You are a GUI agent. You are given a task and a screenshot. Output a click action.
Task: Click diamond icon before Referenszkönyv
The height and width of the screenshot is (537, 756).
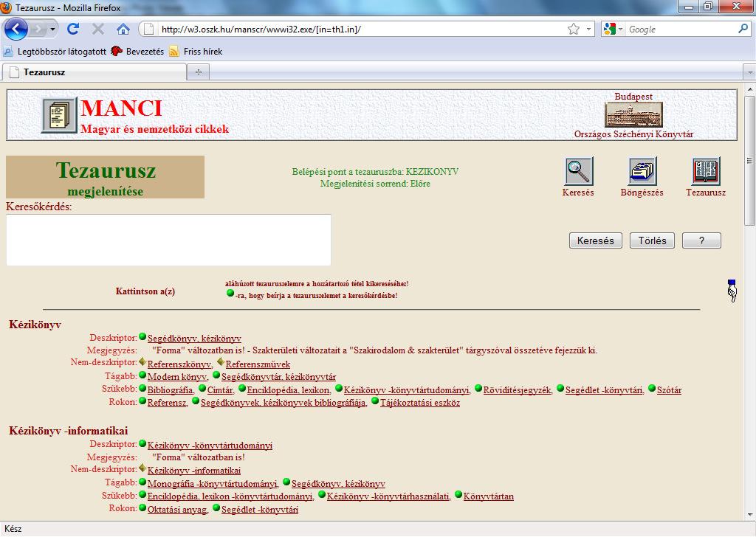142,361
